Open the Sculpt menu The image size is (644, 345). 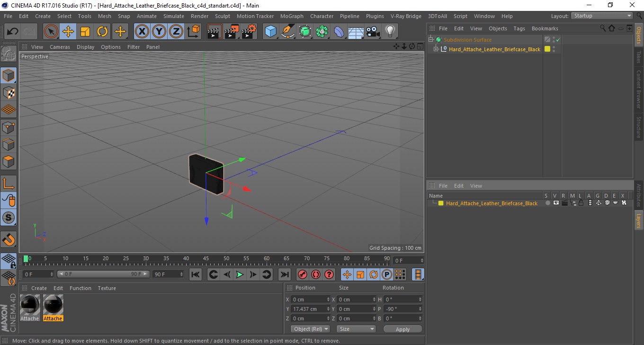223,16
